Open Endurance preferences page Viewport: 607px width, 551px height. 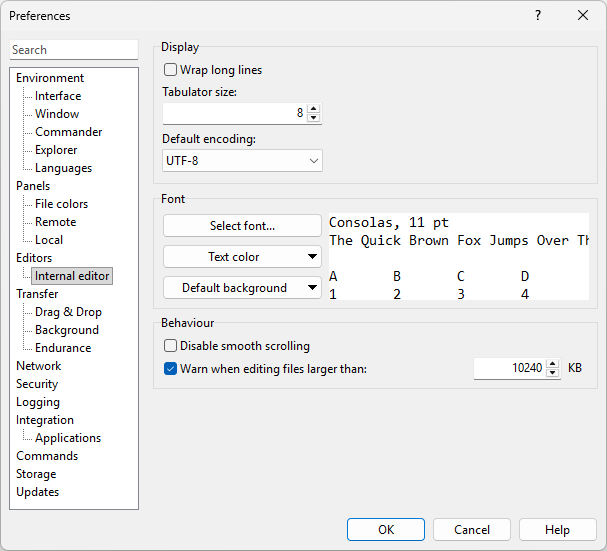[x=63, y=348]
